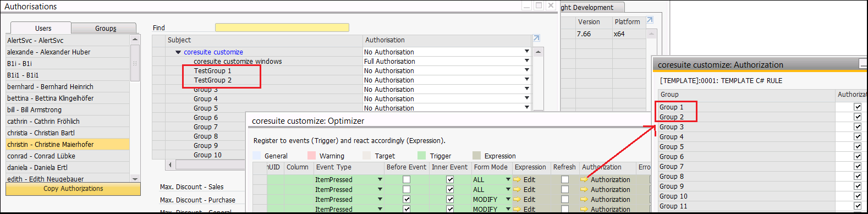868x214 pixels.
Task: Click the General legend color swatch
Action: [257, 156]
